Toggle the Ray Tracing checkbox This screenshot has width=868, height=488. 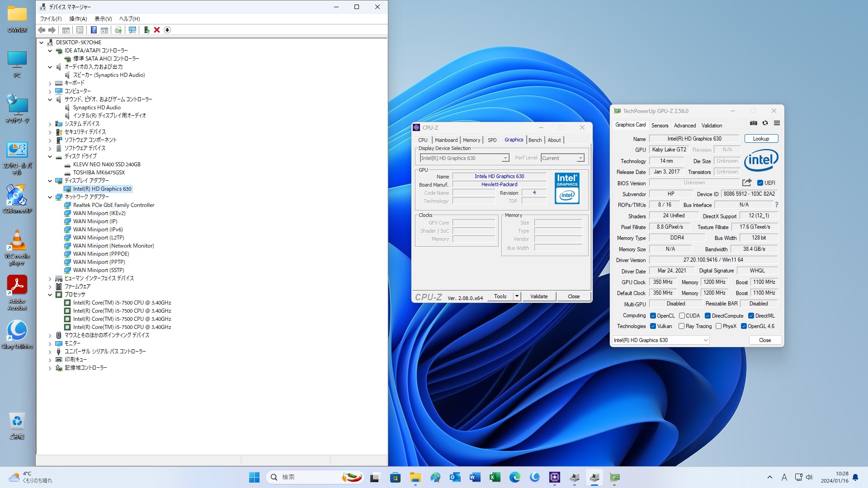681,326
